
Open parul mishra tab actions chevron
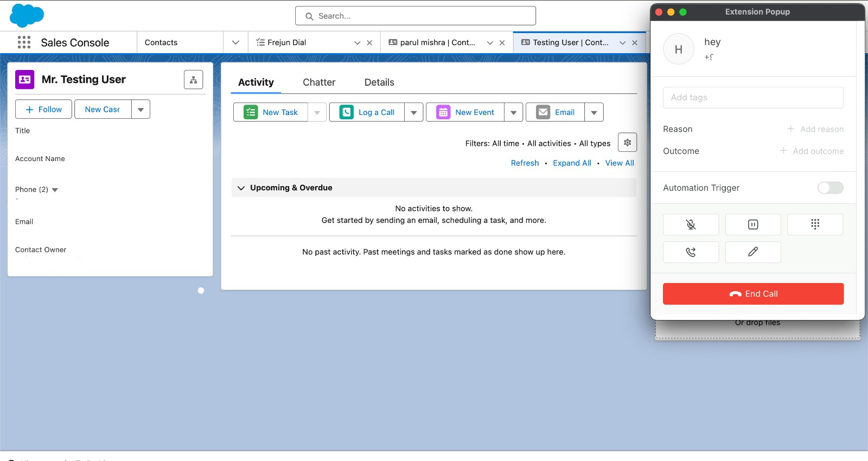490,43
